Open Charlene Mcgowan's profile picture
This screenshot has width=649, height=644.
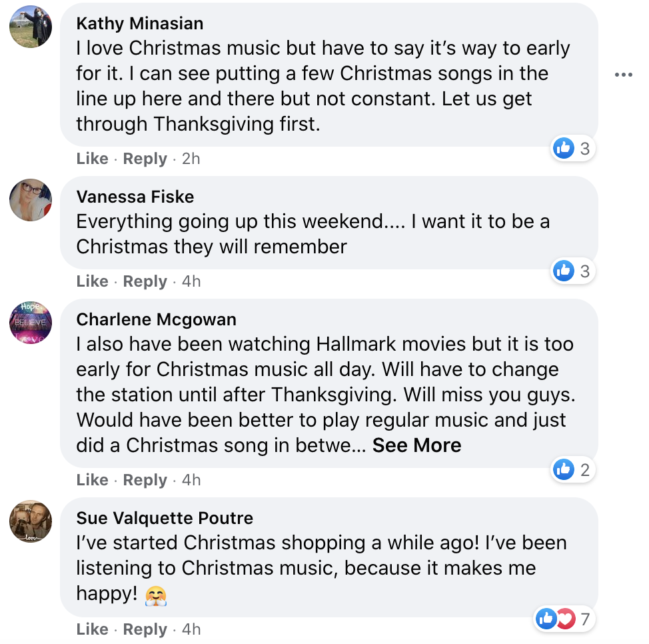[x=31, y=323]
